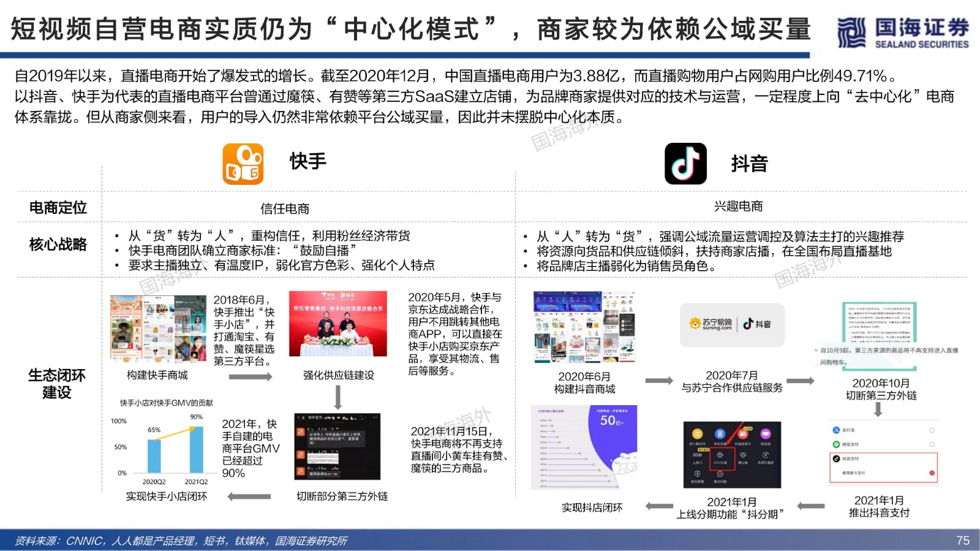Screen dimensions: 980x551
Task: Click the 信任电商 cell
Action: pos(285,208)
